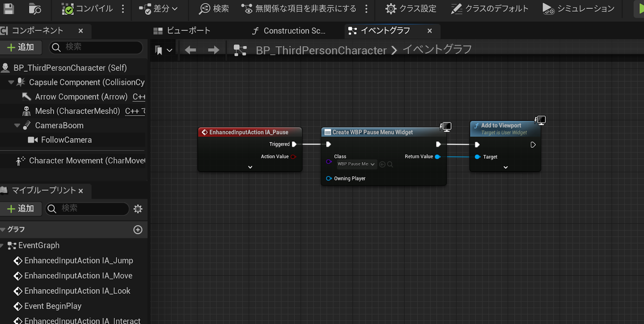Open the 差分 (Diff) dropdown
This screenshot has width=644, height=324.
(x=158, y=8)
